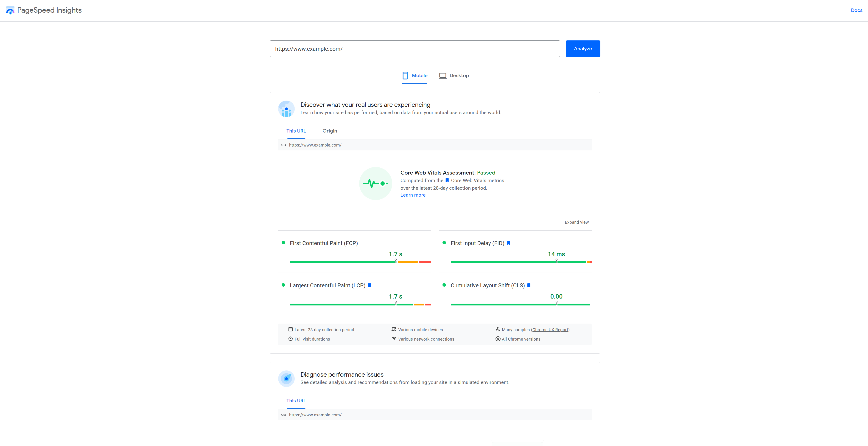Image resolution: width=868 pixels, height=446 pixels.
Task: Open the This URL tab in field data section
Action: (296, 131)
